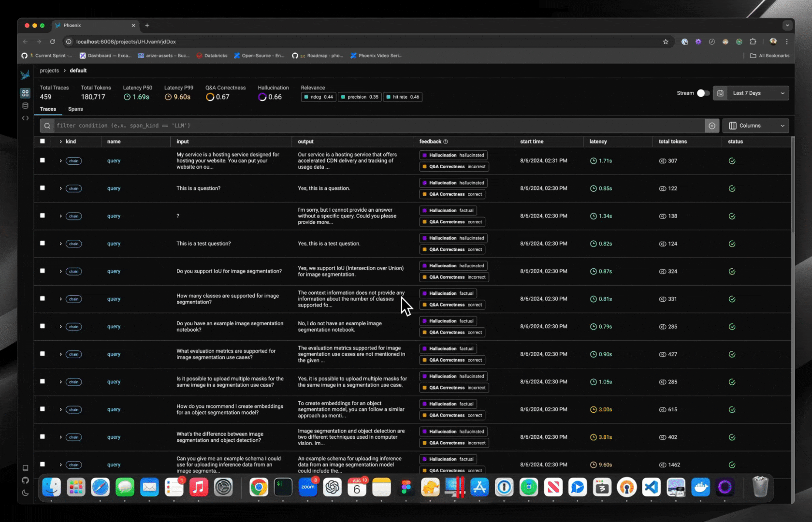Image resolution: width=812 pixels, height=522 pixels.
Task: Click the precision 0.35 relevance chip
Action: click(360, 97)
